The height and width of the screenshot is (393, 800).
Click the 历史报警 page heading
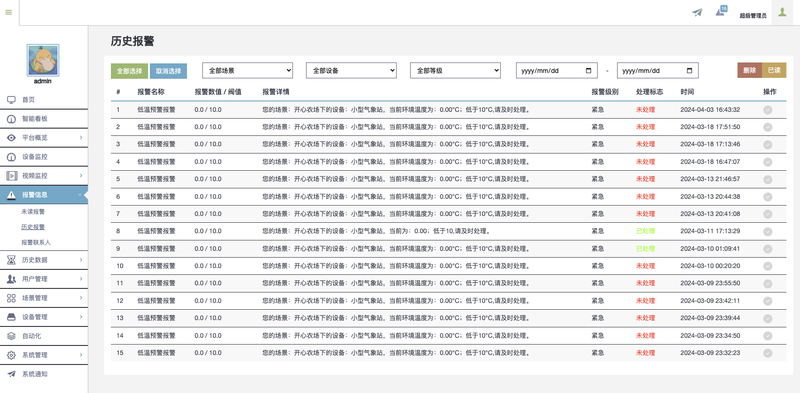(132, 41)
